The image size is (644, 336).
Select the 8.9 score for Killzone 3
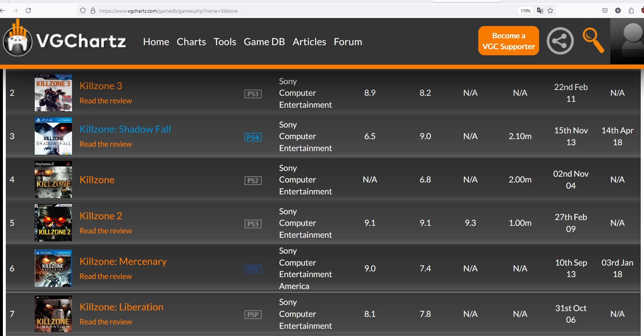[x=370, y=93]
